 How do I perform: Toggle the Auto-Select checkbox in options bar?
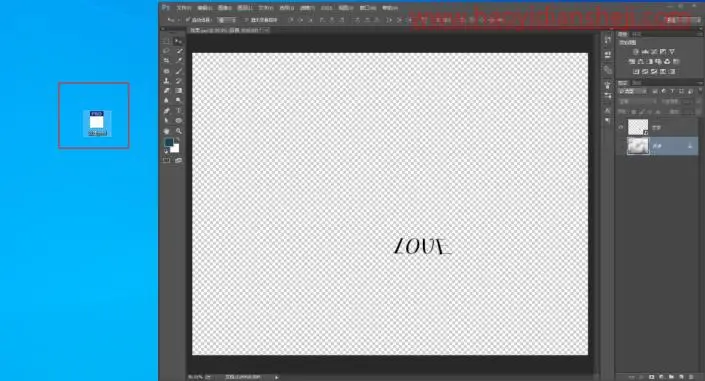187,20
